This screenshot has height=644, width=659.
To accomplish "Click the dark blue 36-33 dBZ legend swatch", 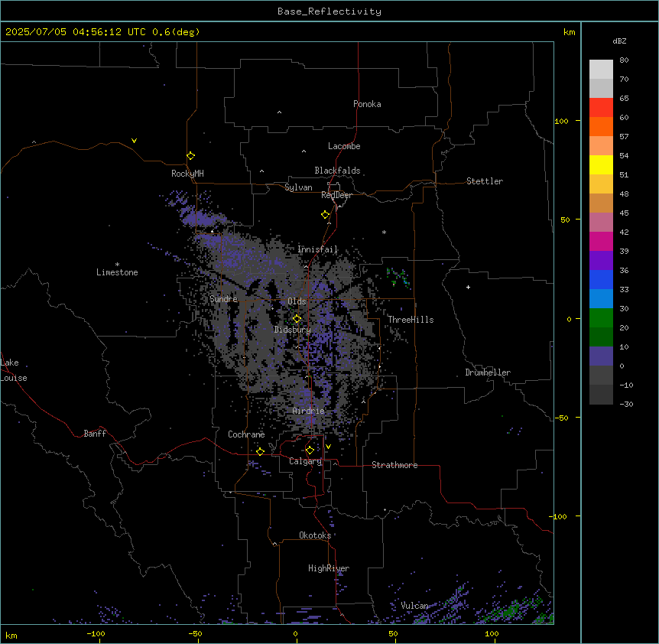I will [x=601, y=279].
